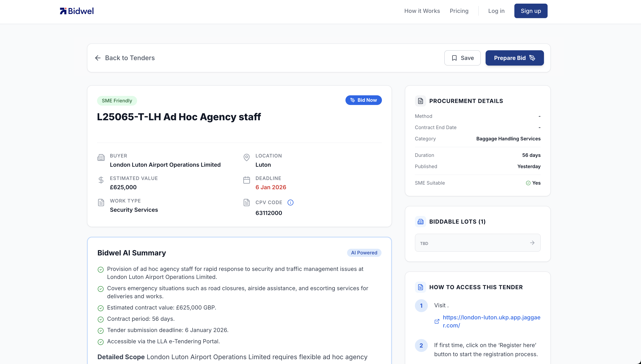Open How it Works page
The image size is (641, 364).
[422, 11]
